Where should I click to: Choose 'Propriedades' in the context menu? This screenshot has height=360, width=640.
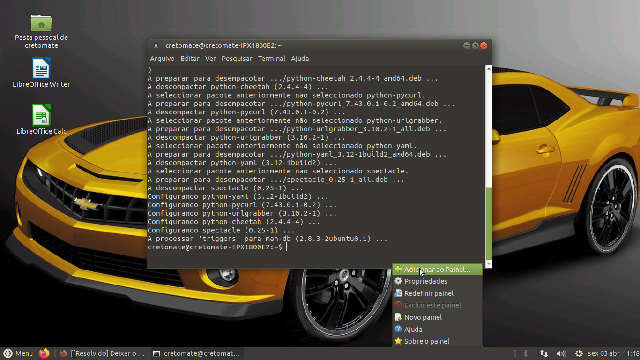click(437, 281)
